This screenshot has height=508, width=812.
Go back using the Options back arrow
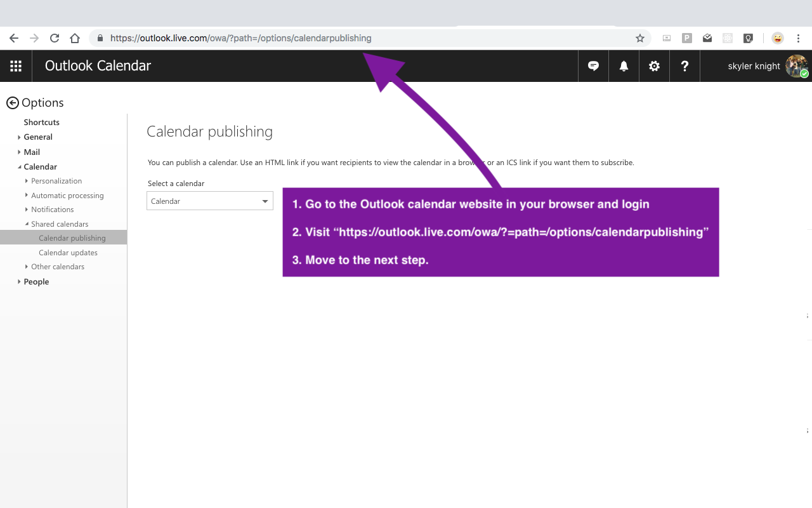coord(12,103)
